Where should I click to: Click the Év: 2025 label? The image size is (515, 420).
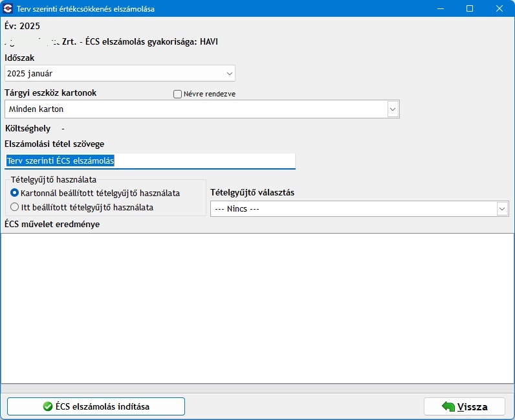coord(23,26)
